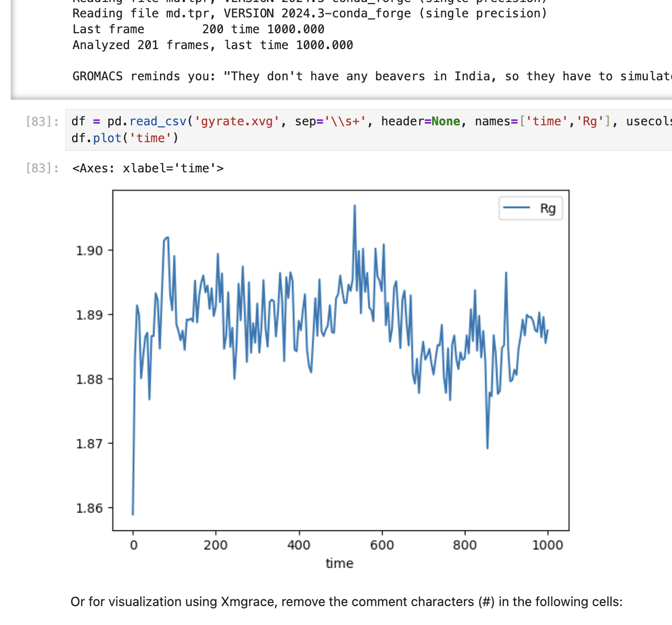Screen dimensions: 672x625
Task: Click the [83] input cell prompt
Action: 42,121
